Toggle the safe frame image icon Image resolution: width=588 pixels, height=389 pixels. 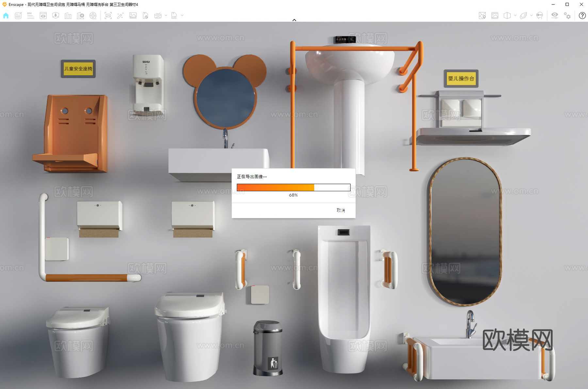point(495,15)
